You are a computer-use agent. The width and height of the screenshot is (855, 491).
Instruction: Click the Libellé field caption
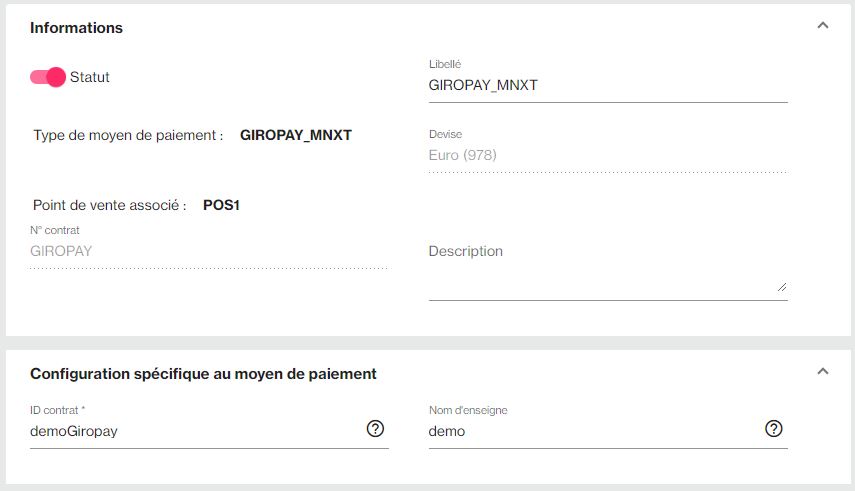coord(445,64)
